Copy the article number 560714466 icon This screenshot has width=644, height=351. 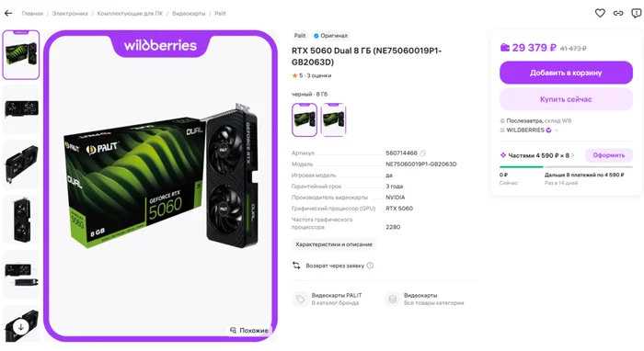tap(422, 153)
